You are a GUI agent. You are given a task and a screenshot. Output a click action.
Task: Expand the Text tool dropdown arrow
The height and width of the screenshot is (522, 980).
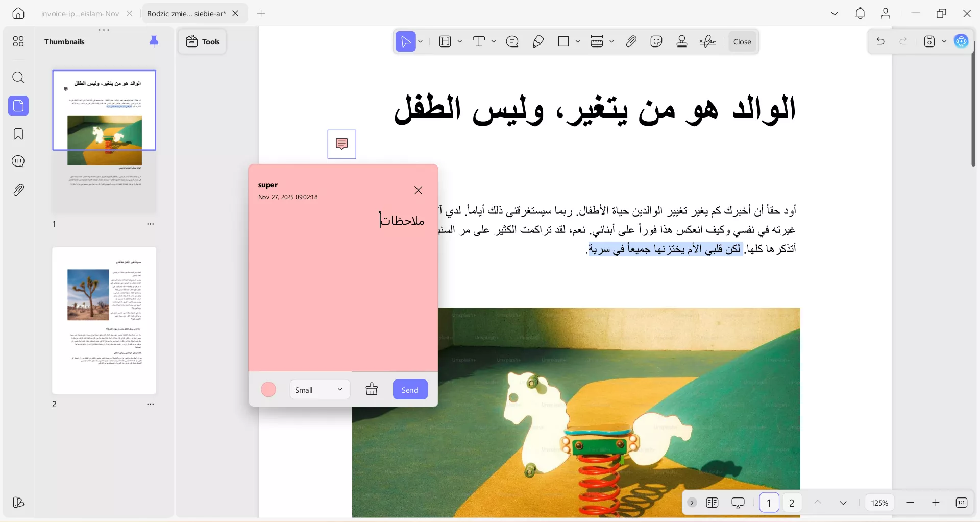click(494, 42)
